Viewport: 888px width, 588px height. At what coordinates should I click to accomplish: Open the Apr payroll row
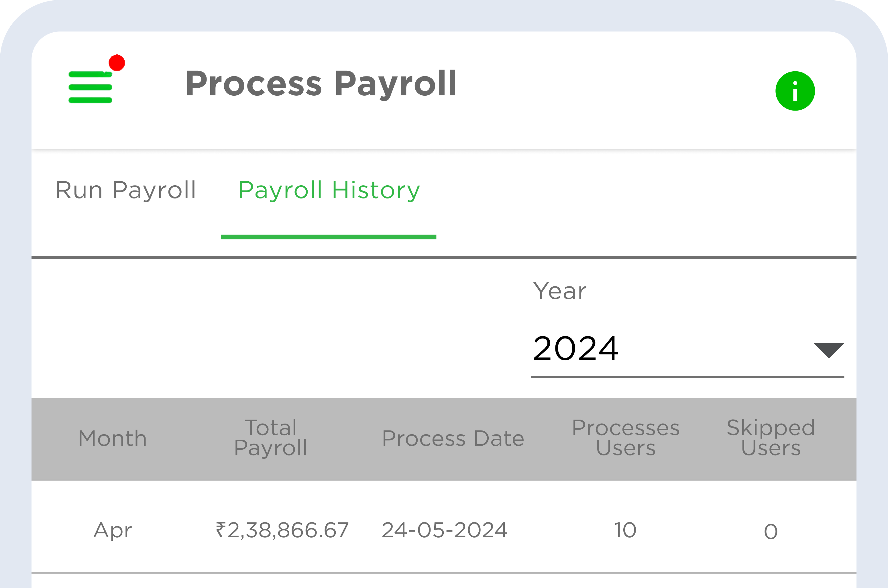click(x=444, y=527)
